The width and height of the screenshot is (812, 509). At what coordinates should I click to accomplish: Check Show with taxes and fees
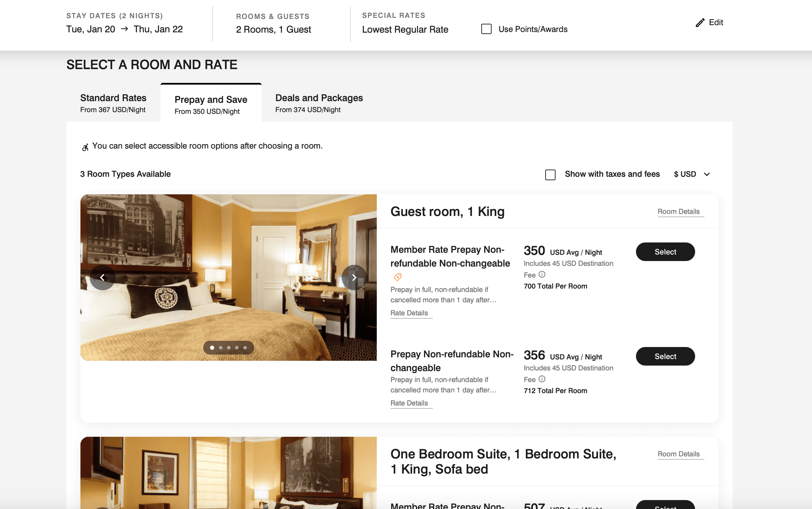click(550, 175)
